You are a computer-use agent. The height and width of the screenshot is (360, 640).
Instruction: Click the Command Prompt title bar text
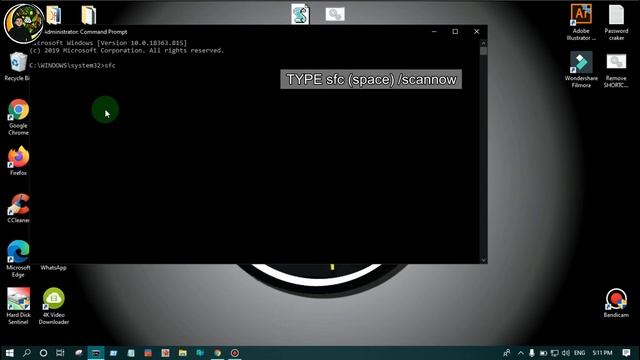tap(85, 32)
